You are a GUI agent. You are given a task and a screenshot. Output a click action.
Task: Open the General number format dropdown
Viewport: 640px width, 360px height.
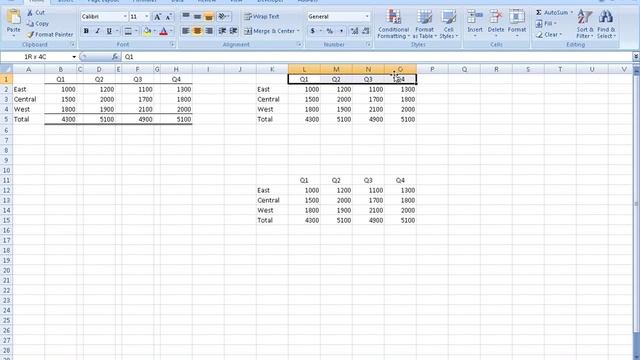[367, 17]
